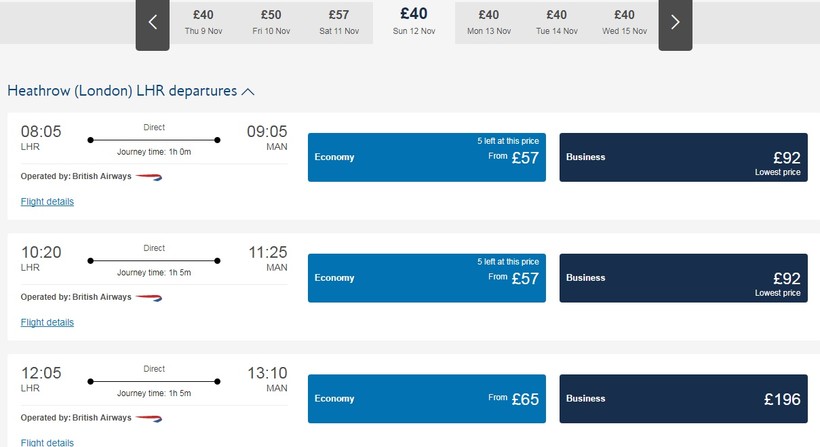Pick Mon 13 Nov £40 date
820x447 pixels.
tap(489, 22)
